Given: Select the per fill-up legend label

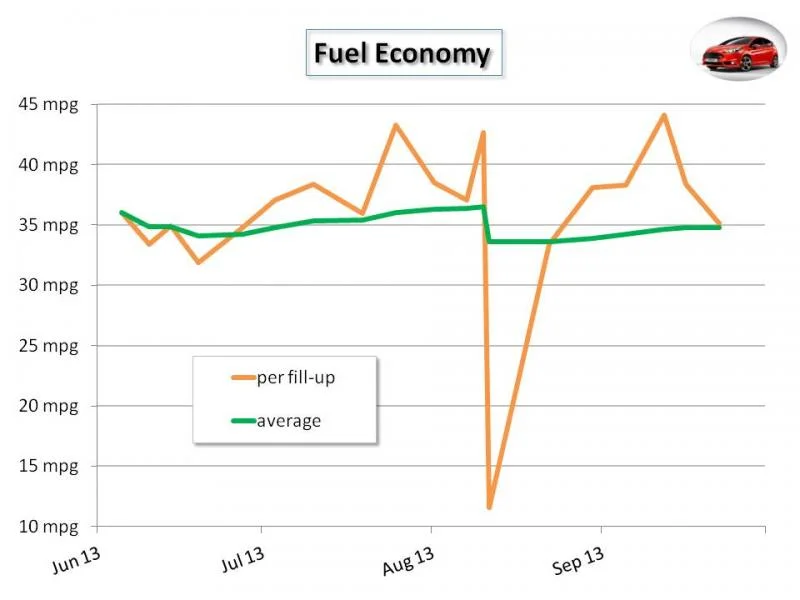Looking at the screenshot, I should (296, 378).
